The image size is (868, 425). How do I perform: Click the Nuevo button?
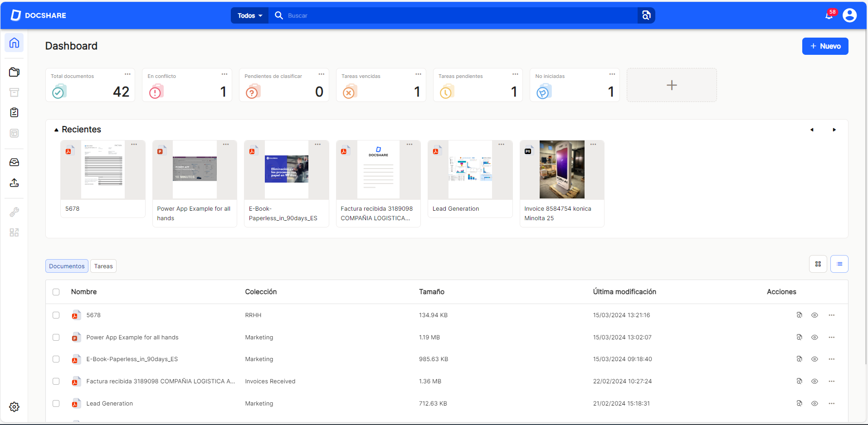[x=825, y=46]
